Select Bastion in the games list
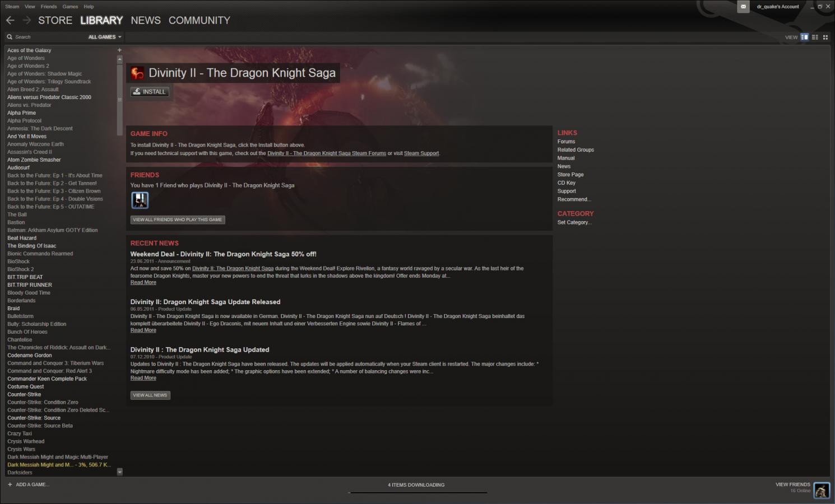835x504 pixels. tap(16, 222)
